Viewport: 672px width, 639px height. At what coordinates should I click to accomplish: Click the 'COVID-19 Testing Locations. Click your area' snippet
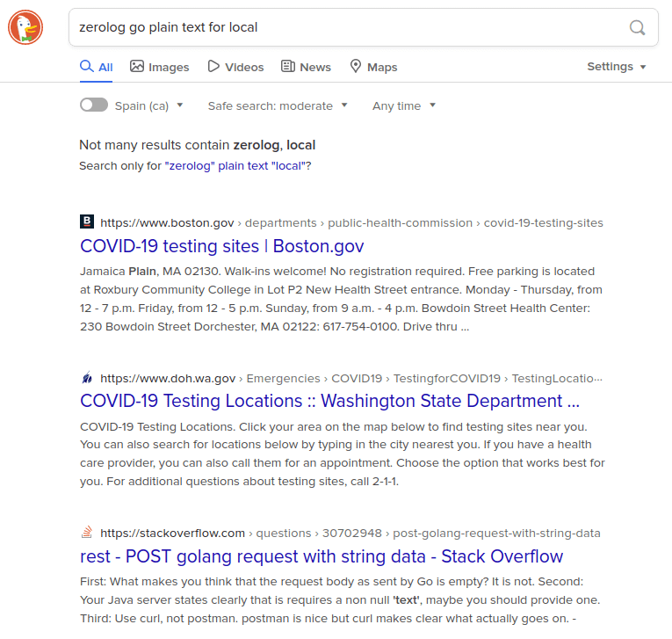(343, 454)
